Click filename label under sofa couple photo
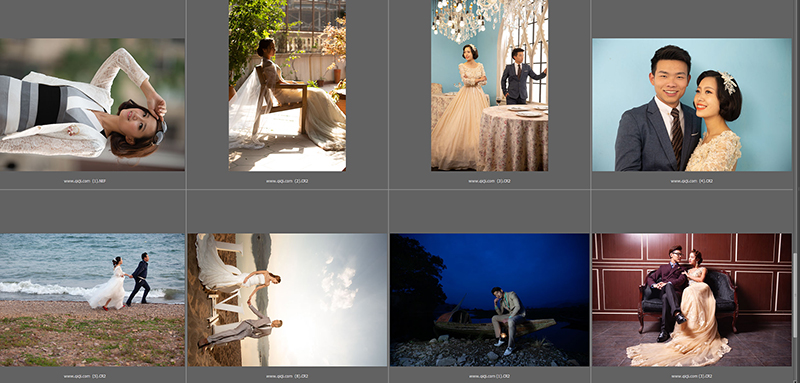 pyautogui.click(x=692, y=376)
